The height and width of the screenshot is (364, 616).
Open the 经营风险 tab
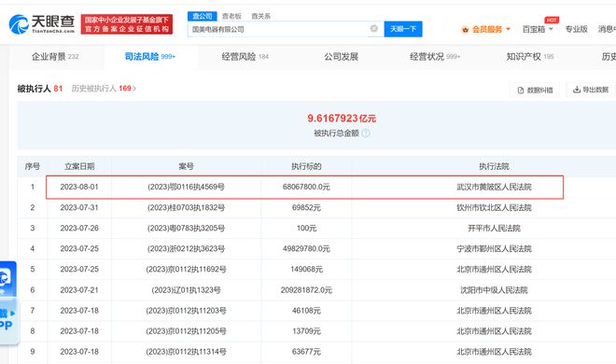click(245, 57)
